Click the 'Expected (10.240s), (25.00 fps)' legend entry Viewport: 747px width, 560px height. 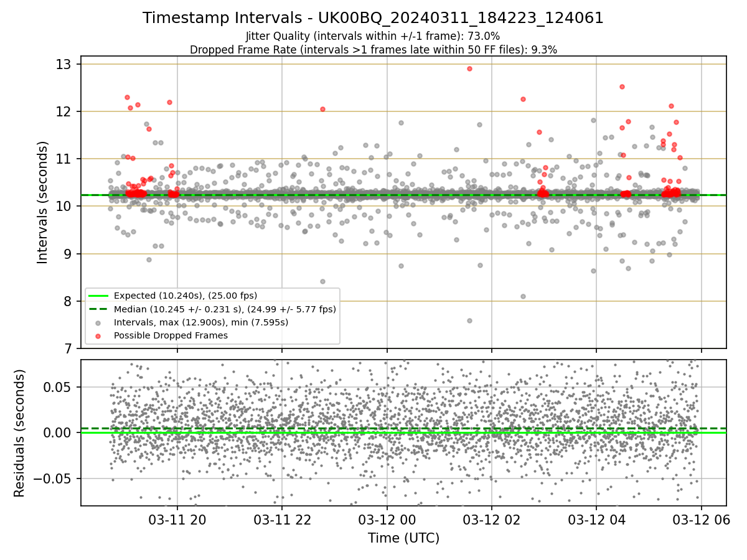point(186,296)
